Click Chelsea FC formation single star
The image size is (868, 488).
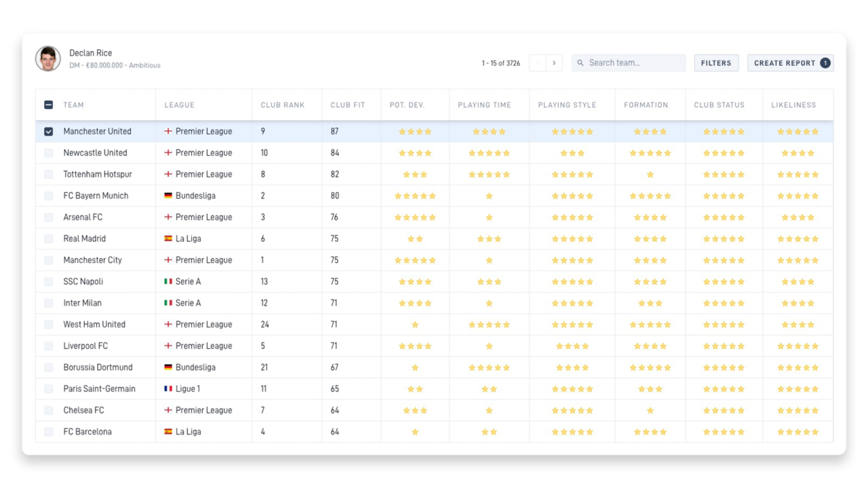tap(650, 410)
